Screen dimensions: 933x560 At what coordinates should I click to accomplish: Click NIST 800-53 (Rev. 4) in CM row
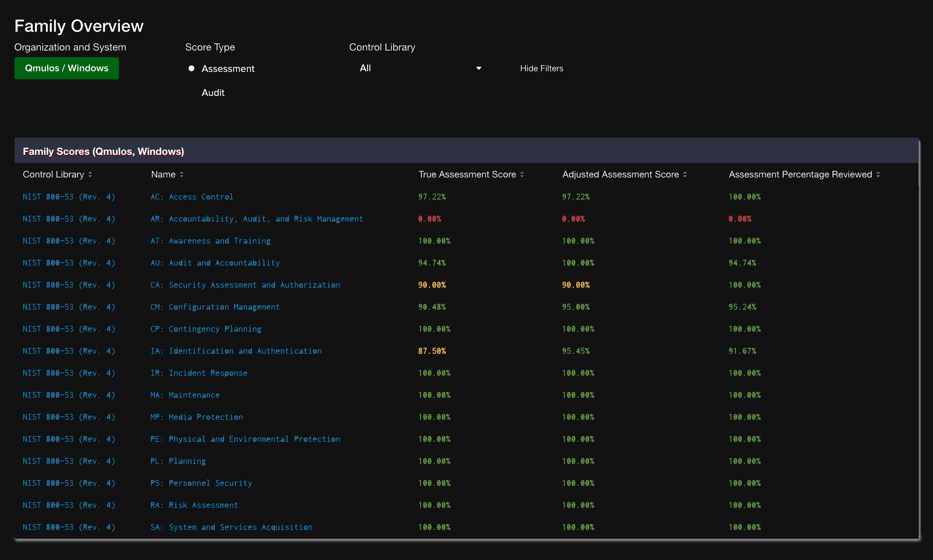pos(69,307)
